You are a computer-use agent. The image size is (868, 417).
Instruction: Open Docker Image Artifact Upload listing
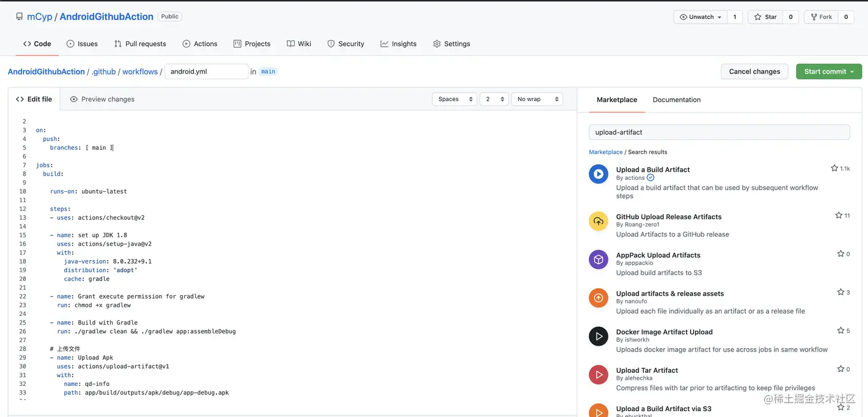[664, 332]
